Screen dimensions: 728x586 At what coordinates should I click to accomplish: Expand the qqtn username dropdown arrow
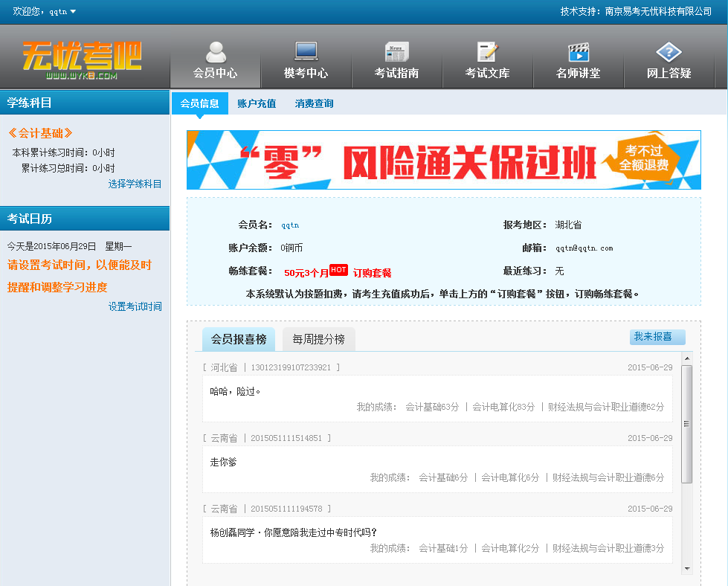tap(73, 11)
